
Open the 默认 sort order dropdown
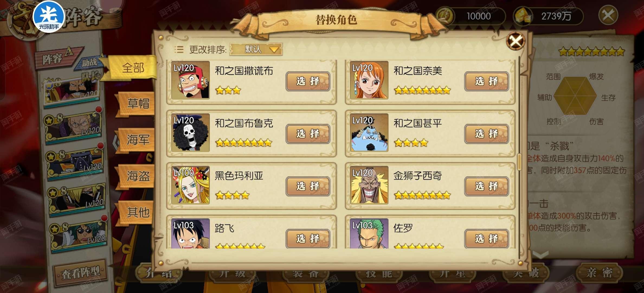(256, 49)
